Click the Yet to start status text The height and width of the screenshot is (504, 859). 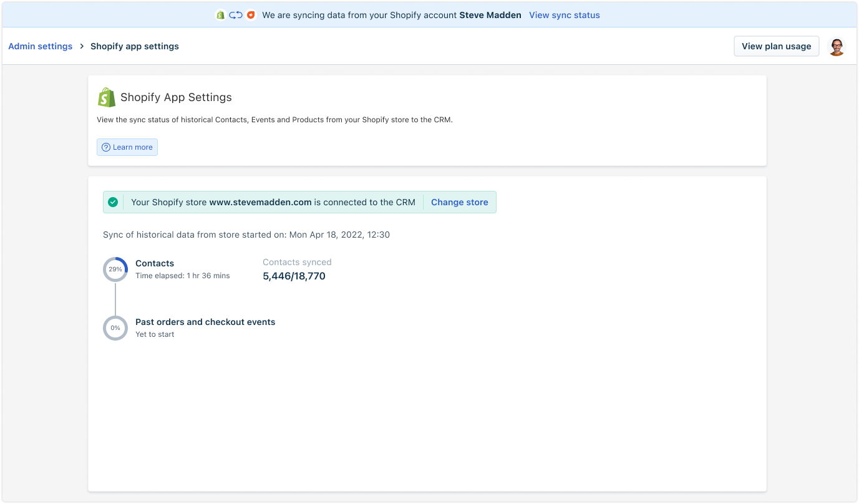(x=155, y=334)
